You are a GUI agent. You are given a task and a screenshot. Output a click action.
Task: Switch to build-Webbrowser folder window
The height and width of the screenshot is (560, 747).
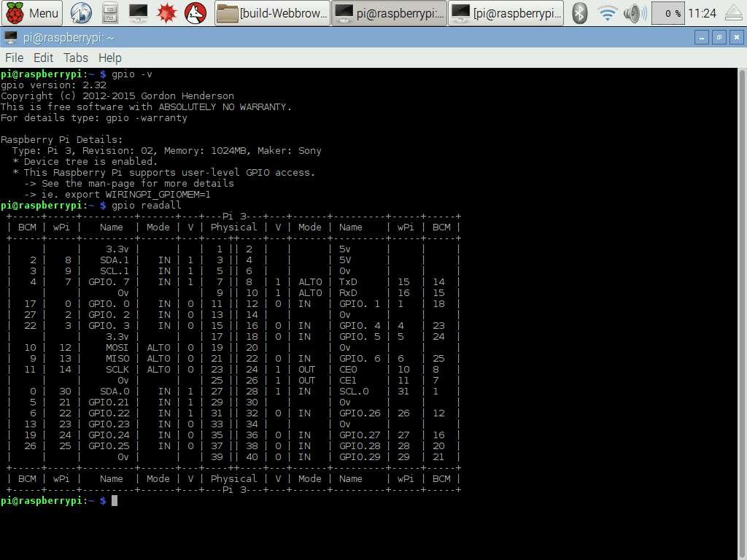tap(272, 12)
